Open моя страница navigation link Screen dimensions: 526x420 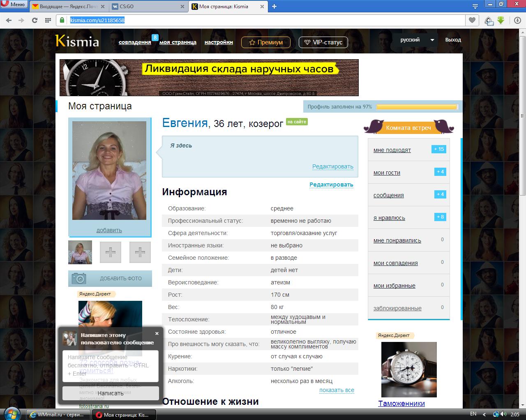click(178, 42)
